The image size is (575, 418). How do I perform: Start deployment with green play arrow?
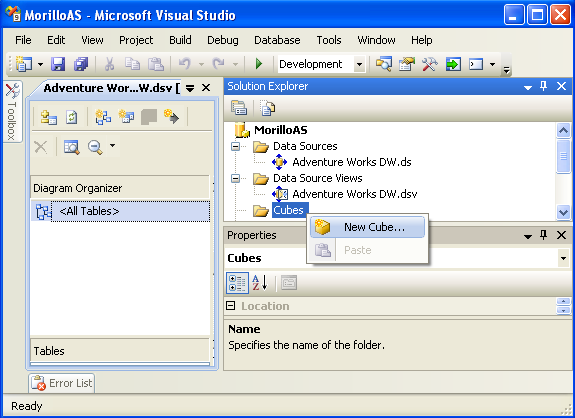click(x=259, y=64)
